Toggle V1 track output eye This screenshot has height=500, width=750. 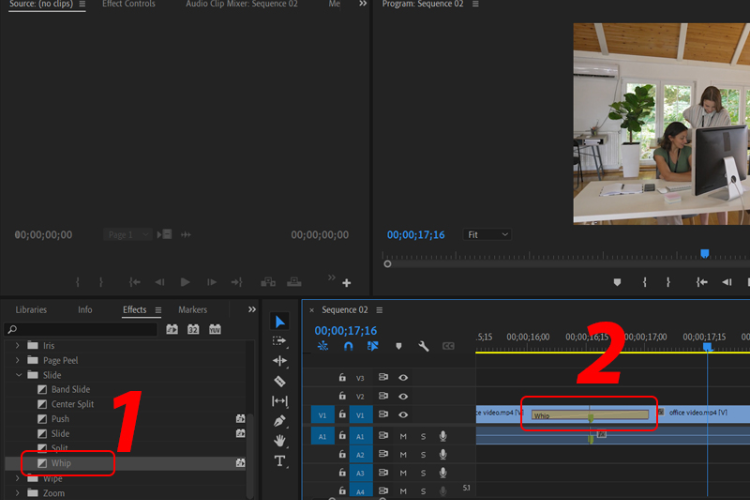(403, 414)
